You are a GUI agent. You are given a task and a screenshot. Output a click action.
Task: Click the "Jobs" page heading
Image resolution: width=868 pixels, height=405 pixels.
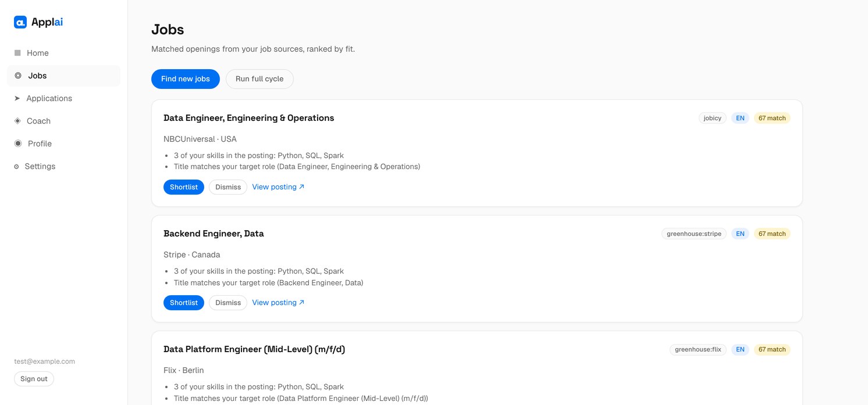tap(168, 30)
